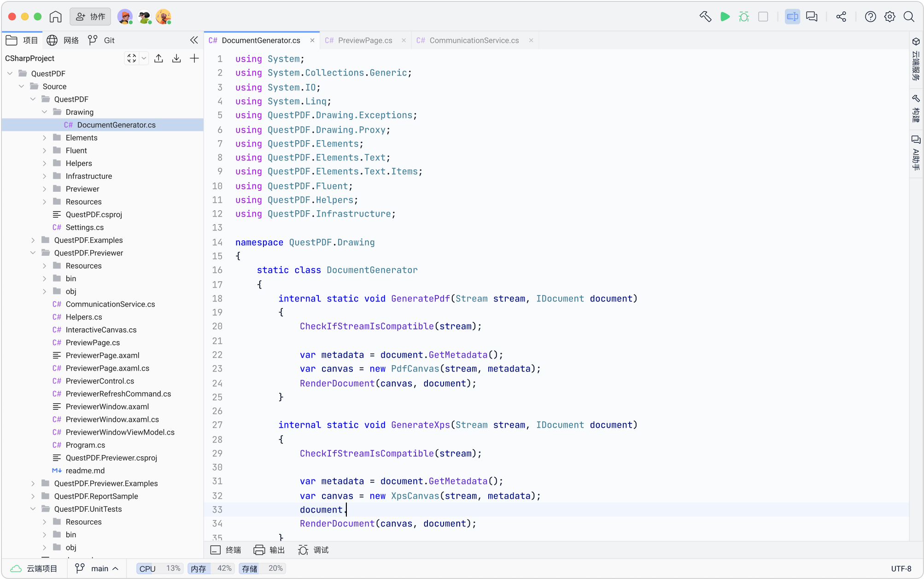
Task: Switch to the PreviewPage.cs tab
Action: click(365, 40)
